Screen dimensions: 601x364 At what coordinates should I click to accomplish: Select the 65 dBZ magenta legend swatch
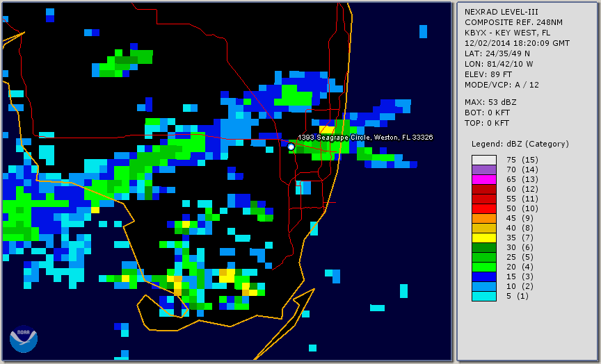[x=483, y=179]
